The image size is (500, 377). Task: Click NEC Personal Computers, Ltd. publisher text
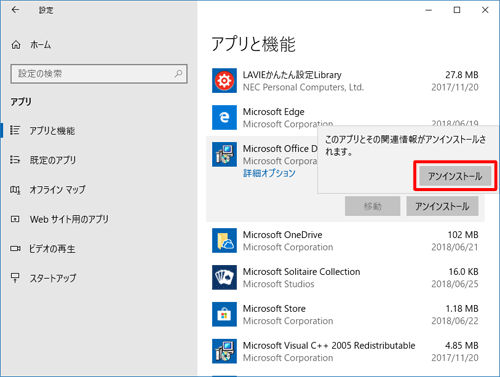303,87
